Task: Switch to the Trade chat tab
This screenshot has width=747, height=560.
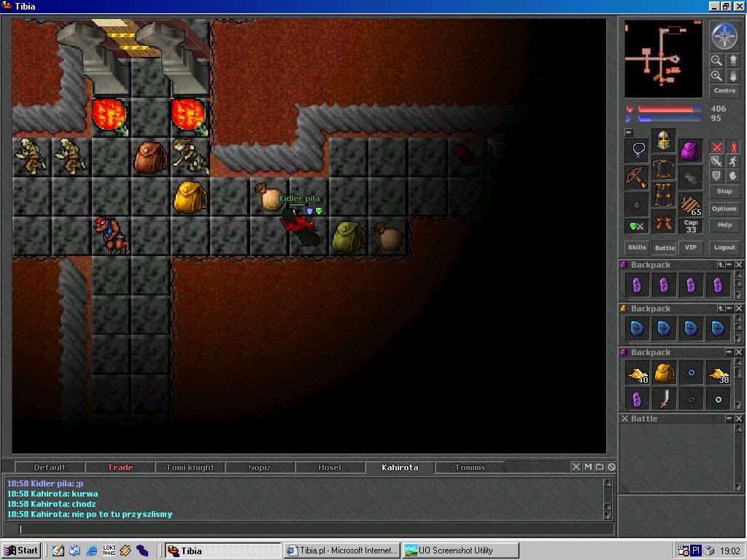Action: (x=120, y=467)
